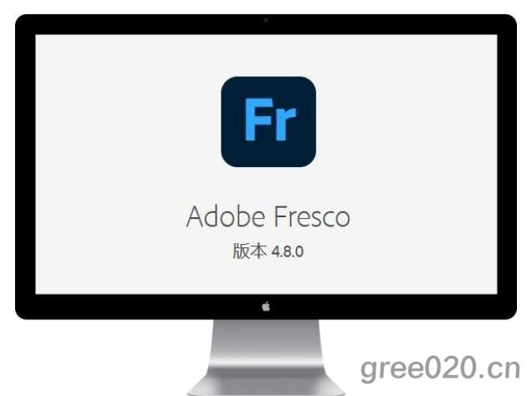Select the word Fresco in the title
532x396 pixels.
tap(312, 216)
